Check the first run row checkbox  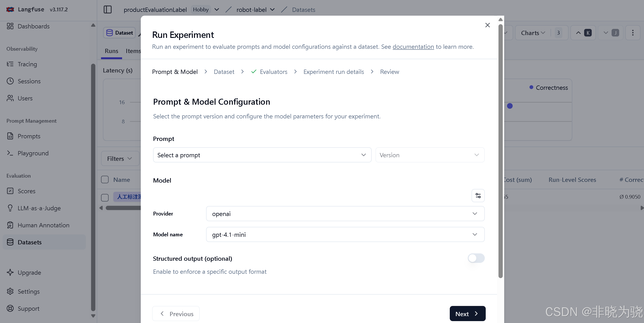click(x=105, y=197)
